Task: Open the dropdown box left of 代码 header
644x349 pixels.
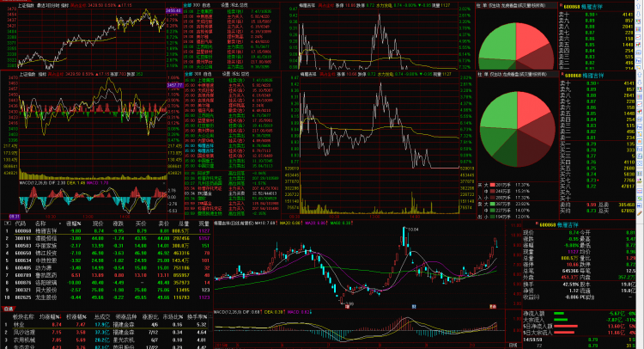Action: coord(7,223)
